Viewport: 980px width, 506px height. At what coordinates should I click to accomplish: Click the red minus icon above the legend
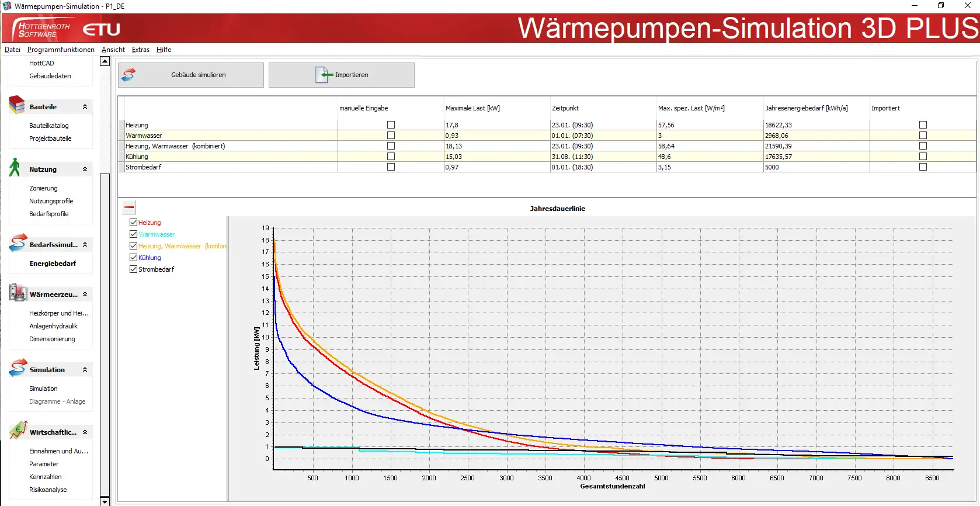pyautogui.click(x=129, y=207)
